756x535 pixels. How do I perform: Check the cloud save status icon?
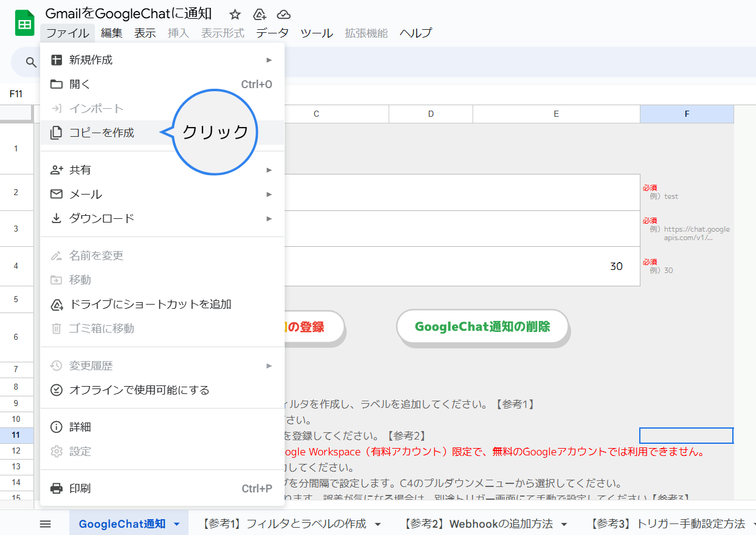[283, 15]
